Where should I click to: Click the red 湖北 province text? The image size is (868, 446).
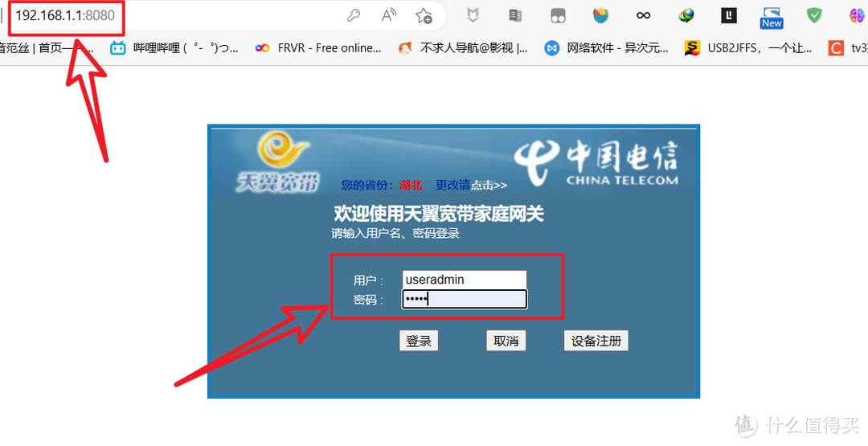click(411, 186)
